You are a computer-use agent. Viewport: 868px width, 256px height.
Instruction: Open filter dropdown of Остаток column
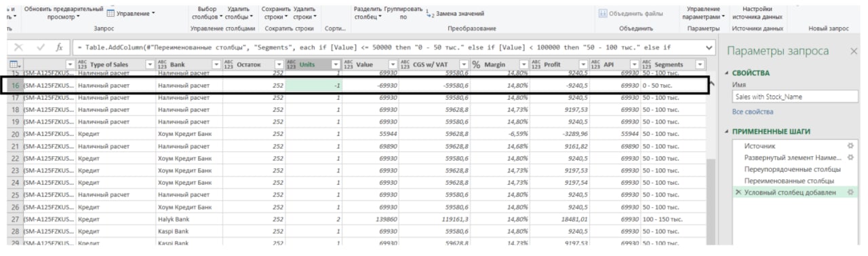[279, 64]
